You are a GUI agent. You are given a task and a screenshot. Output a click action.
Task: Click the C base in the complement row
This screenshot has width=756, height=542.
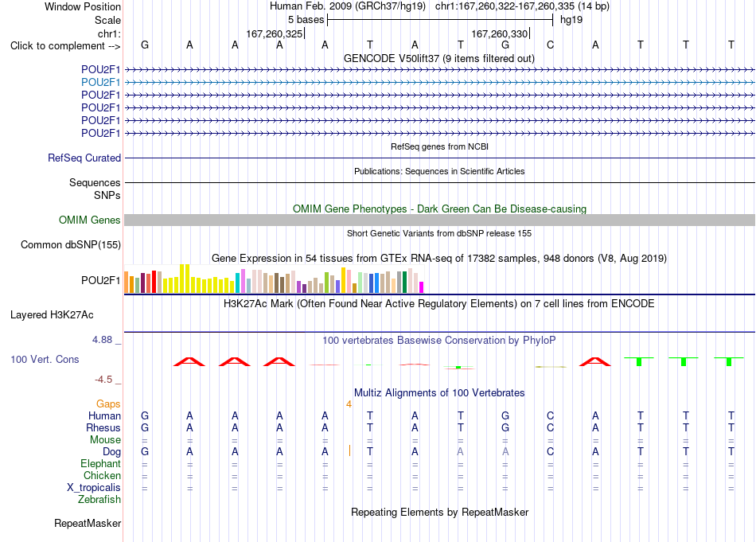[550, 45]
